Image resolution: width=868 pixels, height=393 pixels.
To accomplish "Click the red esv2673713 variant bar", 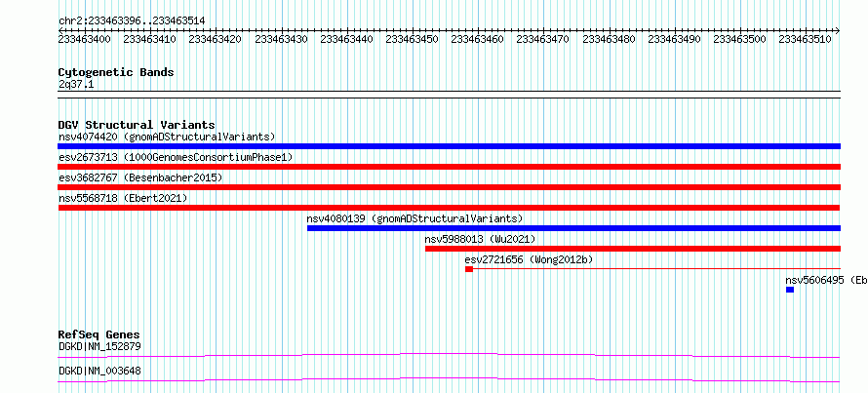I will (449, 167).
